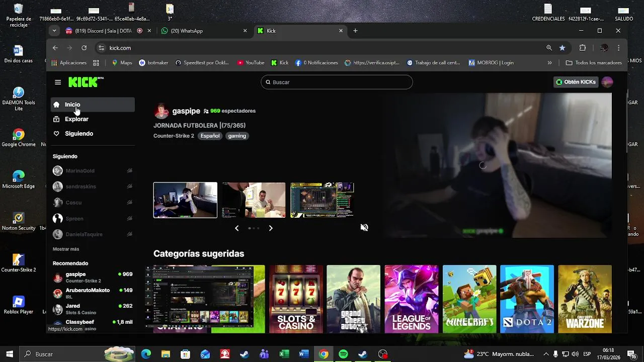The height and width of the screenshot is (362, 644).
Task: Open Aplicaciones bookmark shortcut
Action: point(69,63)
